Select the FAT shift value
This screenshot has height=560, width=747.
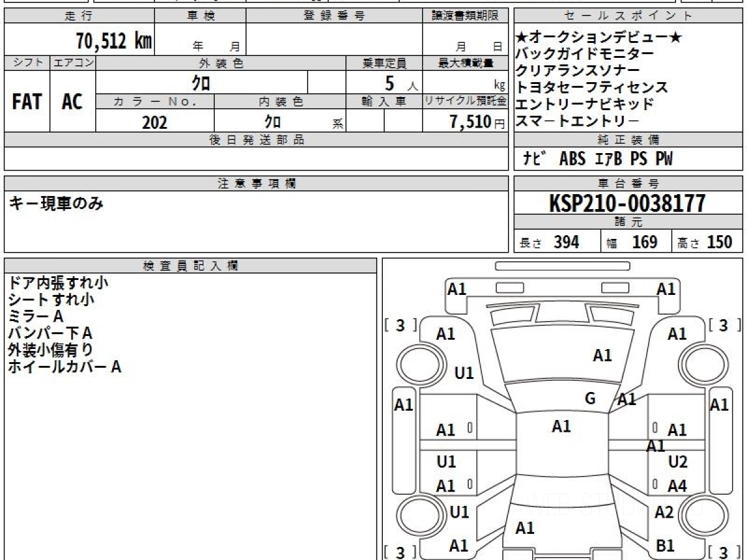point(27,102)
